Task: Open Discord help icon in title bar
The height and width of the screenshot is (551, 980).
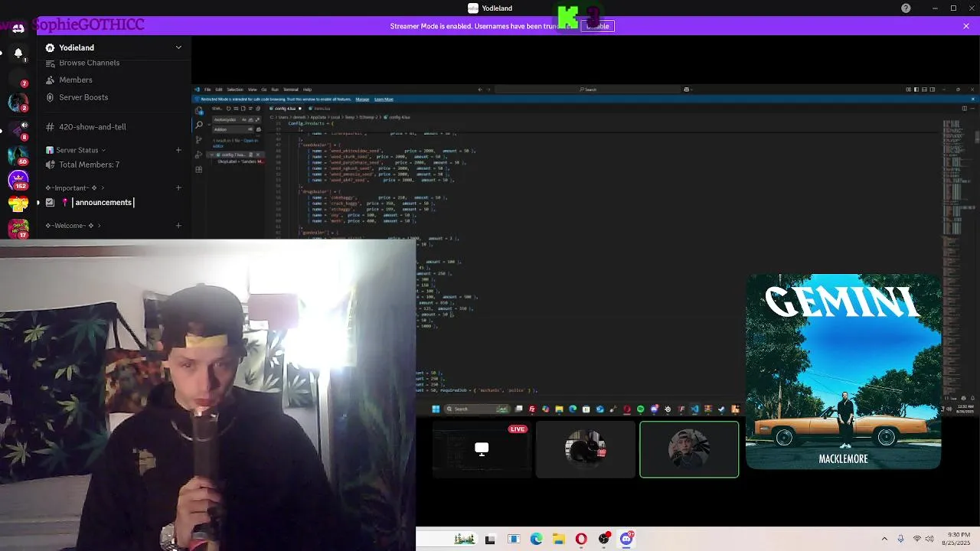Action: (x=906, y=8)
